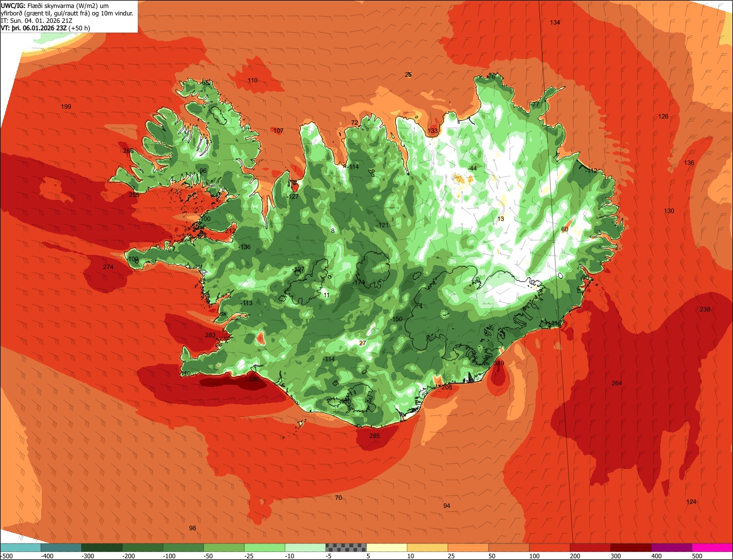Click the map value -121 in central Iceland
Image resolution: width=733 pixels, height=560 pixels.
tap(383, 225)
